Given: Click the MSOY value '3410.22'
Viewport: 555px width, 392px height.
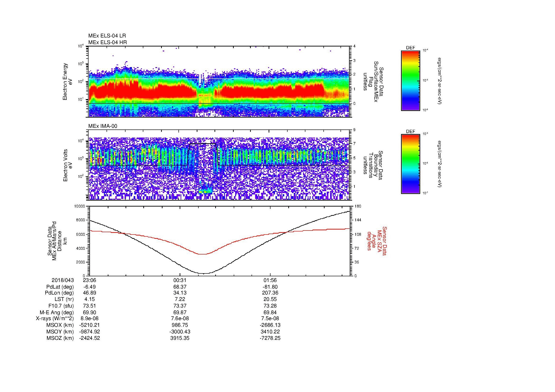Looking at the screenshot, I should click(270, 332).
